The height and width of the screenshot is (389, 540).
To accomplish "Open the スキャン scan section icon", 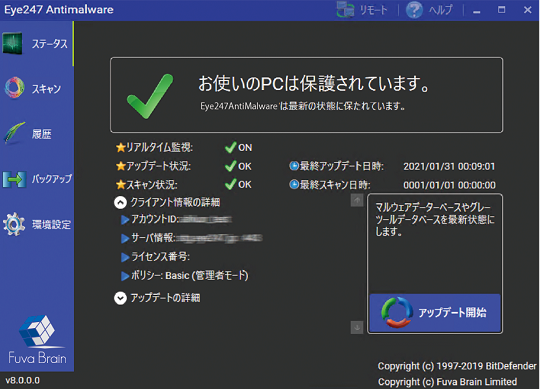I will click(14, 87).
